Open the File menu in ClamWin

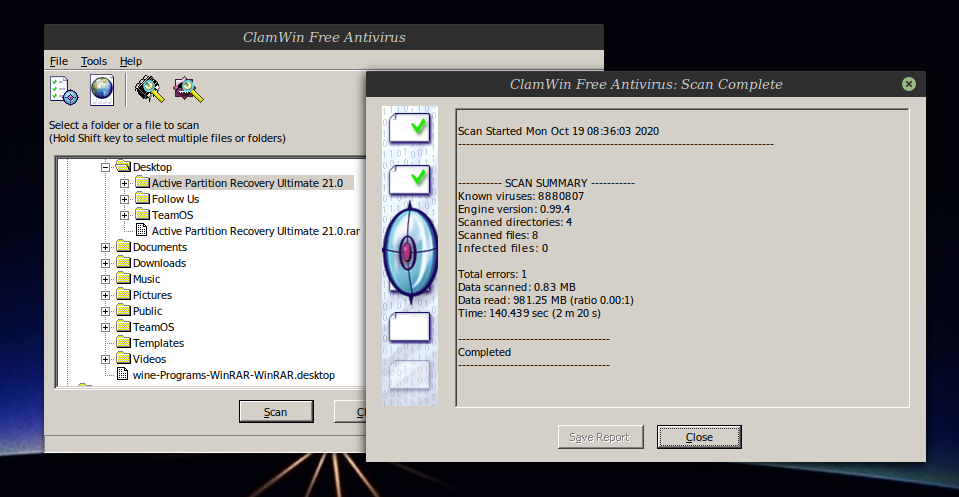59,61
